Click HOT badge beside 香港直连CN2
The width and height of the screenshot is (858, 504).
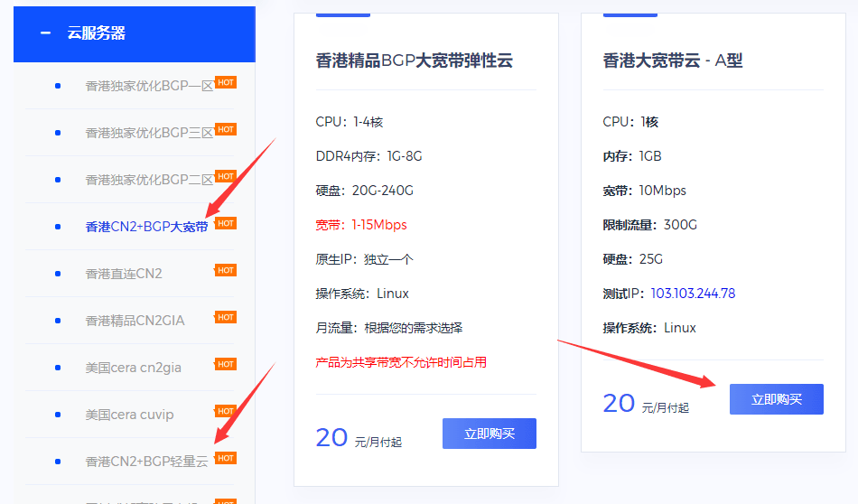[226, 270]
